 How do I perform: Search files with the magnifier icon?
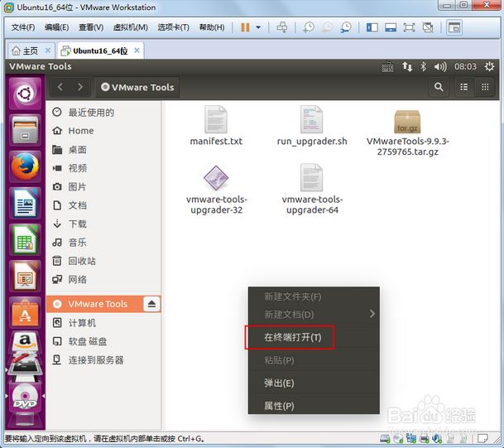[439, 87]
